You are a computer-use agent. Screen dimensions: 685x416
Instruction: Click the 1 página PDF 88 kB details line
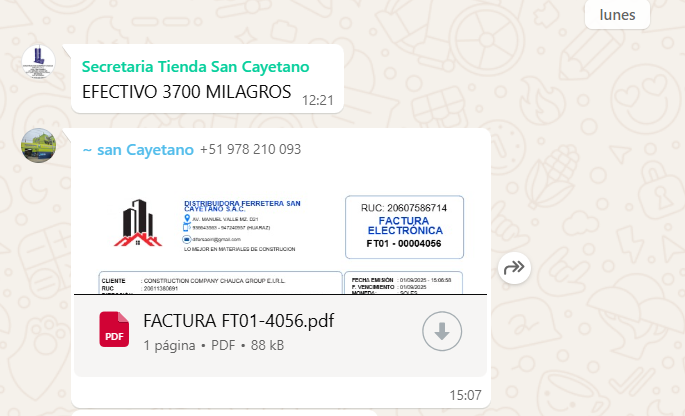click(x=214, y=345)
